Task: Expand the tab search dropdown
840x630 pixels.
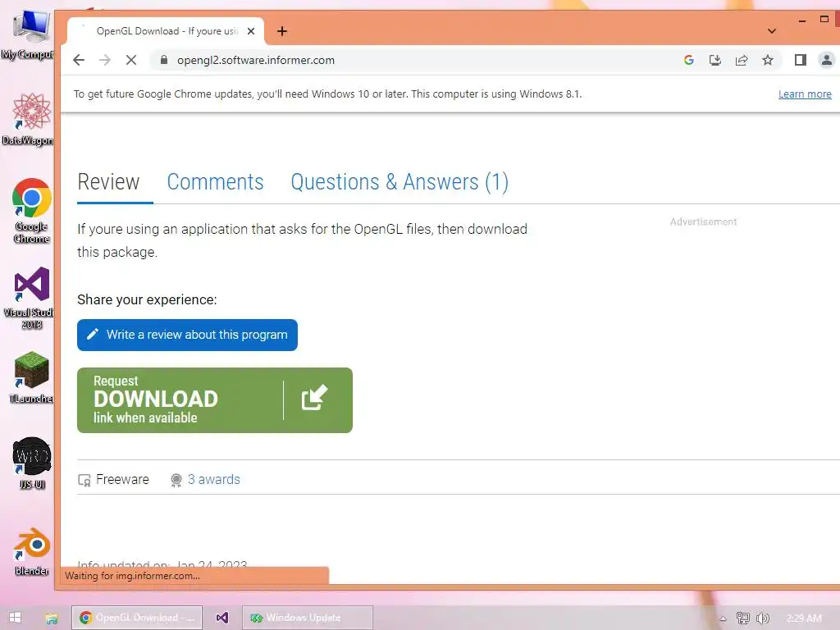Action: [771, 31]
